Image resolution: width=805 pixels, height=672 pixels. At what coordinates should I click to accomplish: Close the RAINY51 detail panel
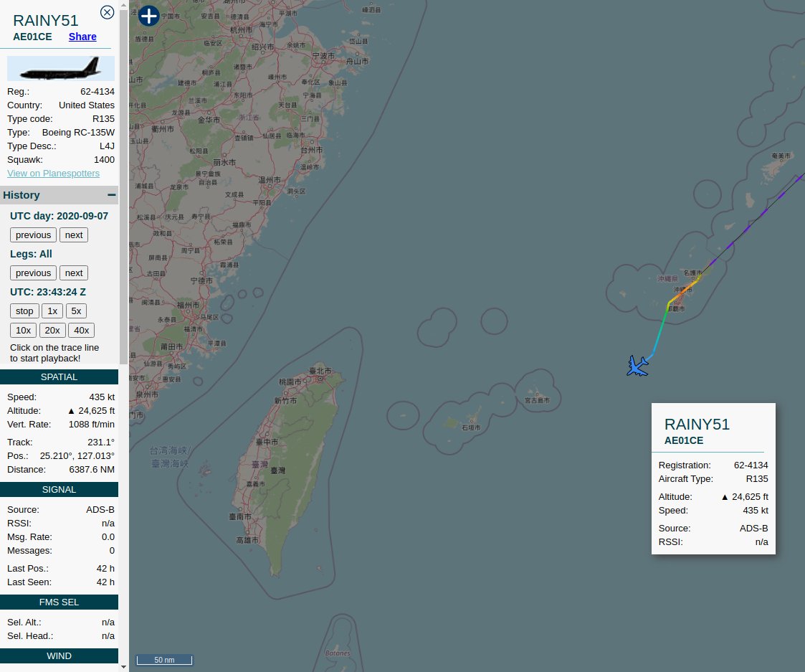[x=107, y=12]
